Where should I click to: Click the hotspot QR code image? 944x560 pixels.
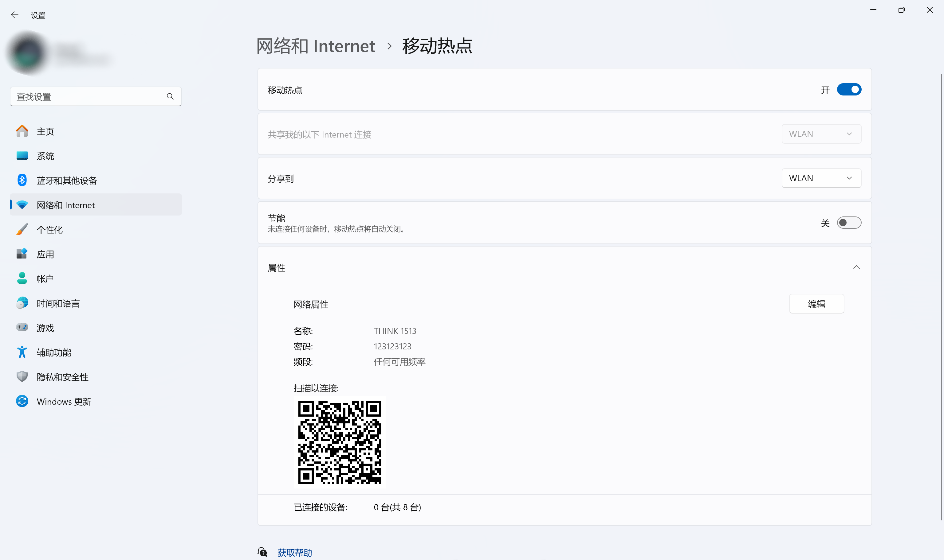coord(340,442)
